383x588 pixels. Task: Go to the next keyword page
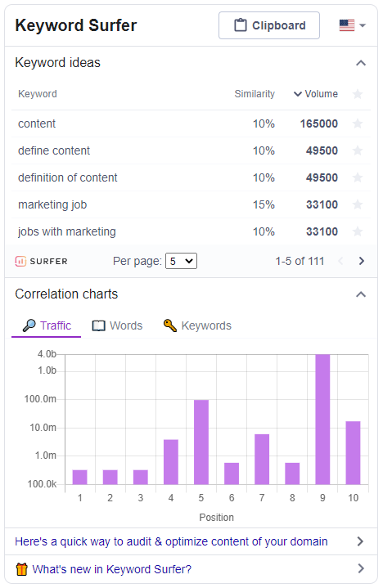361,261
